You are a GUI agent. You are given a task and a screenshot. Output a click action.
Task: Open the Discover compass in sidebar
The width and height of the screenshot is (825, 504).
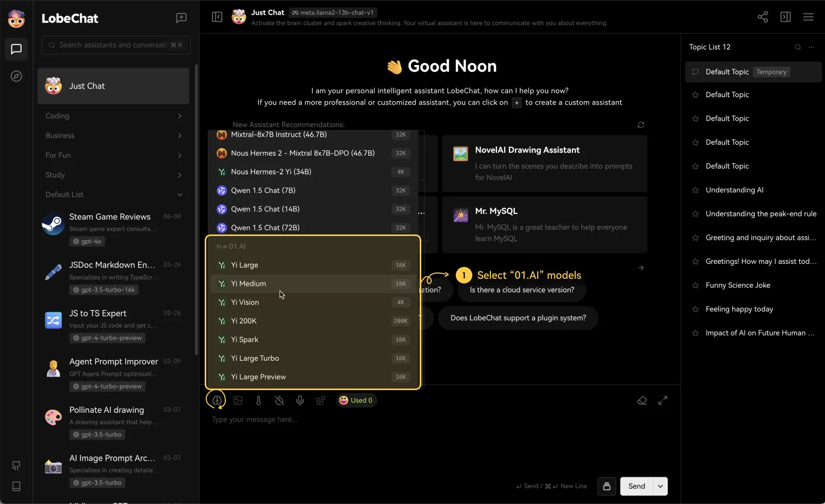click(x=16, y=76)
